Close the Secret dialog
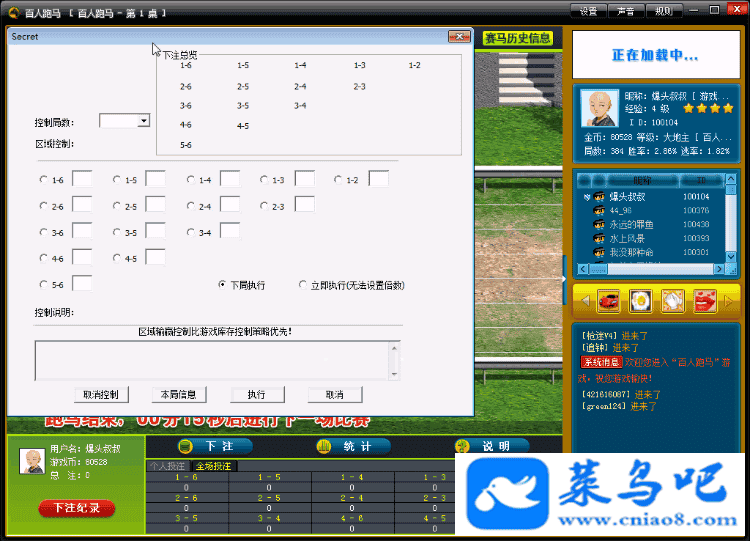 coord(459,36)
